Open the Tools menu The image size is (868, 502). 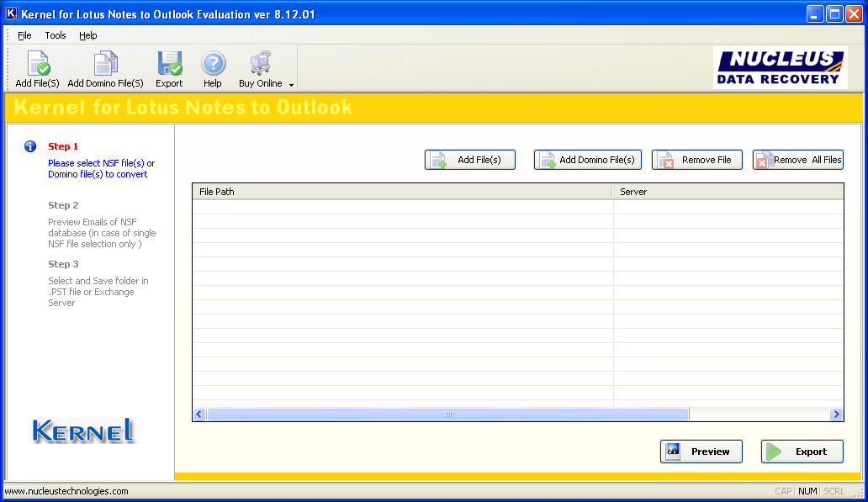pyautogui.click(x=56, y=35)
